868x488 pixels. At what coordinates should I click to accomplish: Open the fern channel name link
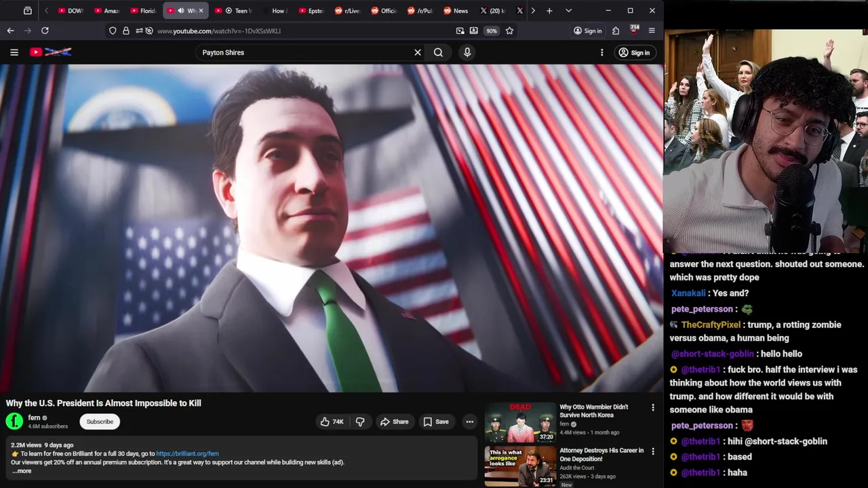click(x=34, y=418)
